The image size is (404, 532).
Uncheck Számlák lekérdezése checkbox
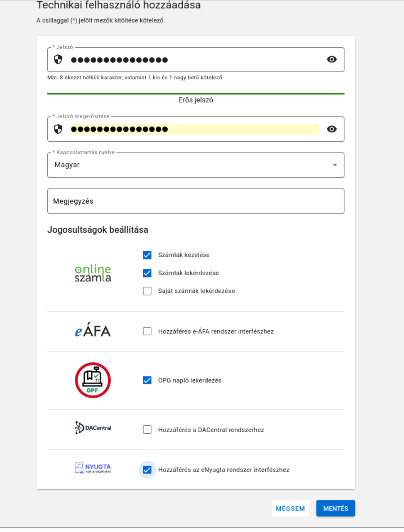(147, 273)
